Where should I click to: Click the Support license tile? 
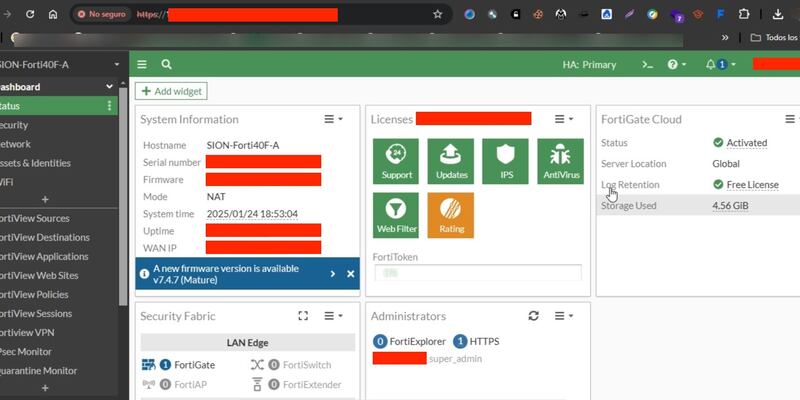396,161
